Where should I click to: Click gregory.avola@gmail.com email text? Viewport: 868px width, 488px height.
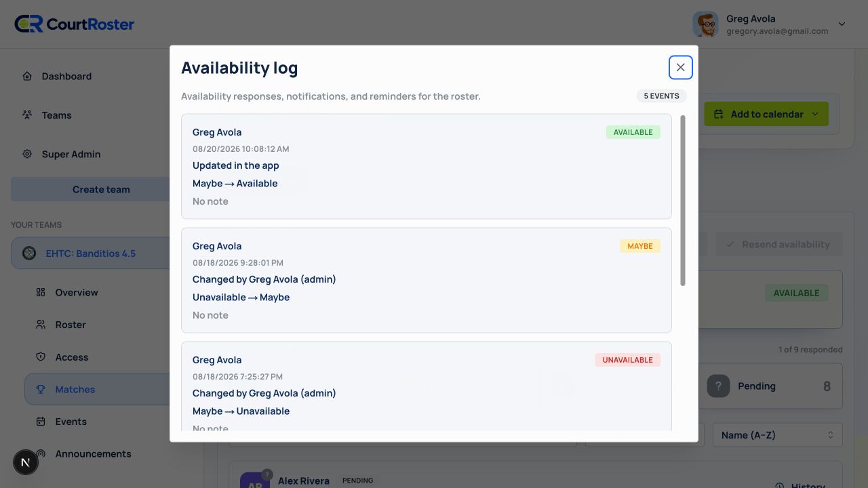777,31
